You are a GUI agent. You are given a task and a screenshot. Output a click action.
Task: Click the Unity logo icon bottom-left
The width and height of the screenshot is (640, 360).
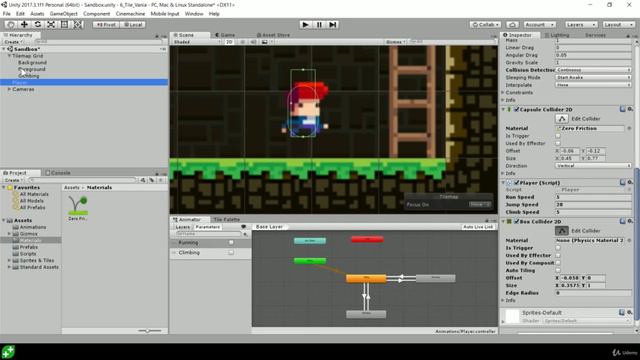[x=8, y=351]
